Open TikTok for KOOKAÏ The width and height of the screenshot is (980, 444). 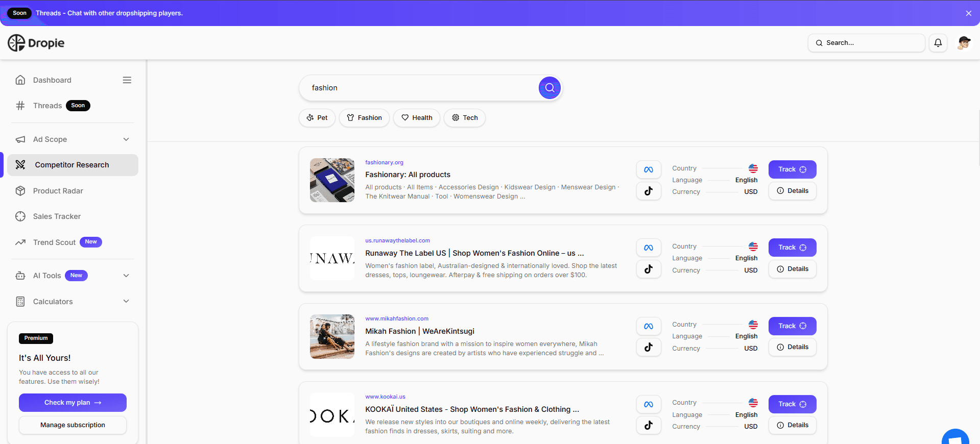click(x=649, y=425)
